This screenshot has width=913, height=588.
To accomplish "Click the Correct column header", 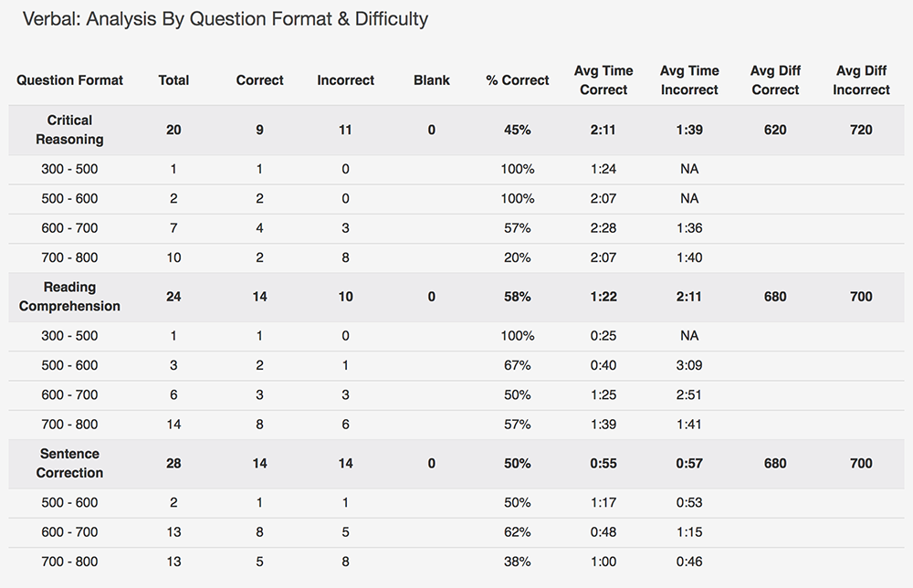I will tap(259, 80).
